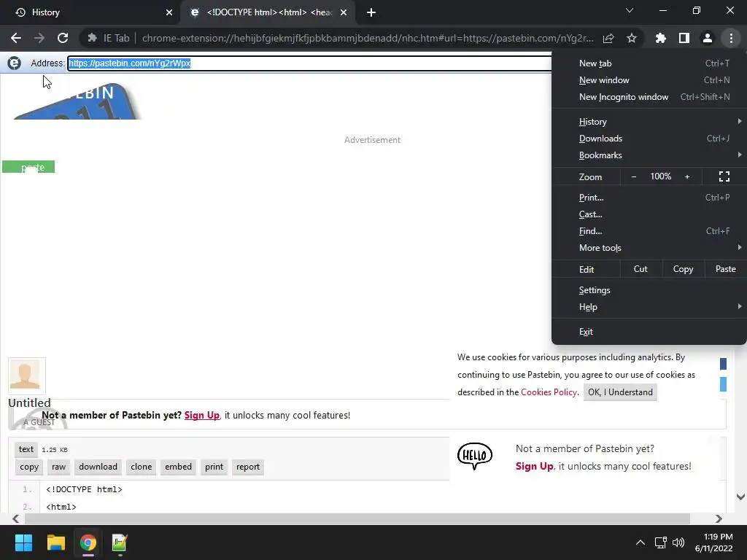
Task: Open the clock and date in taskbar
Action: [x=713, y=542]
